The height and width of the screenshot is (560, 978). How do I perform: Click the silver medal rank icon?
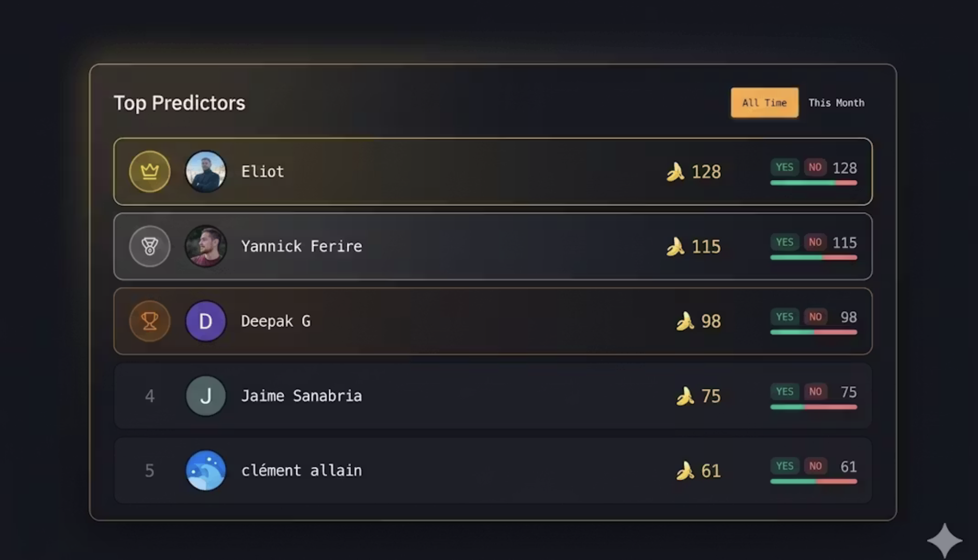tap(149, 246)
